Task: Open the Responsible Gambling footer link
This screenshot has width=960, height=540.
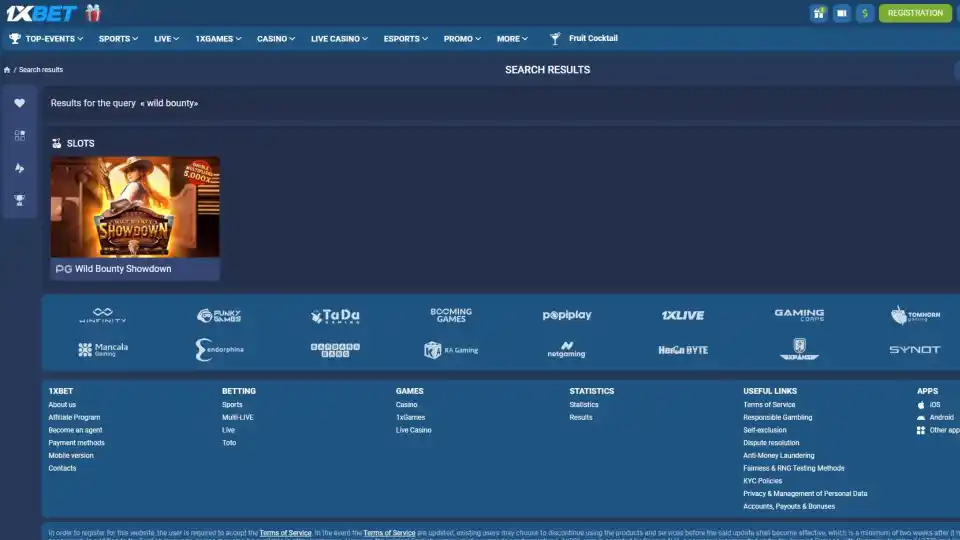Action: [x=778, y=418]
